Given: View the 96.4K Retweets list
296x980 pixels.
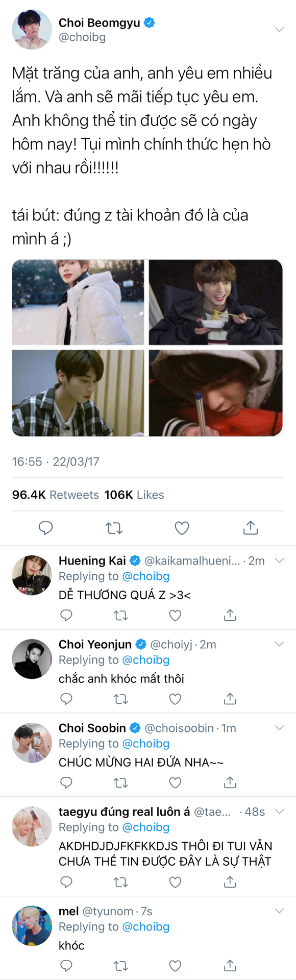Looking at the screenshot, I should coord(56,495).
